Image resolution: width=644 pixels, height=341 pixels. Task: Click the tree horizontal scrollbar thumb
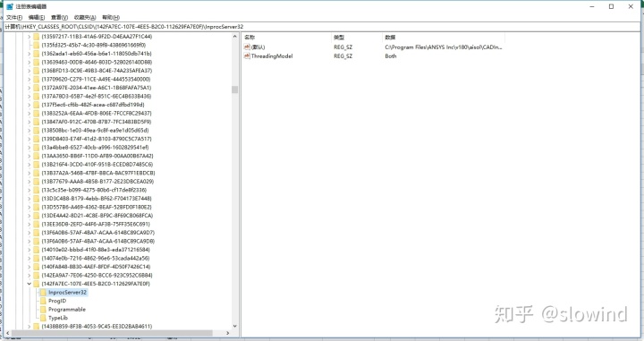point(112,333)
